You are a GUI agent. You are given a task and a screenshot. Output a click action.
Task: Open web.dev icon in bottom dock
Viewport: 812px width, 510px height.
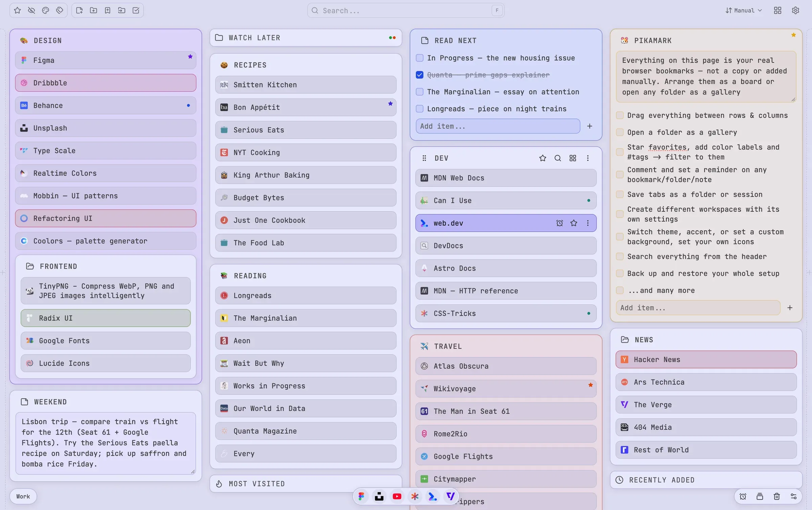point(433,496)
